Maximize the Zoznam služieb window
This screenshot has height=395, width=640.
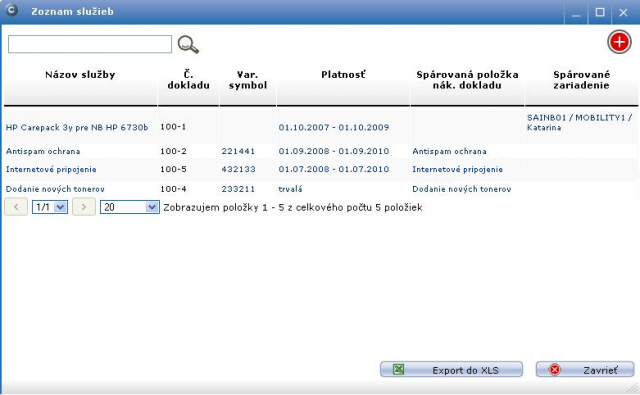600,12
